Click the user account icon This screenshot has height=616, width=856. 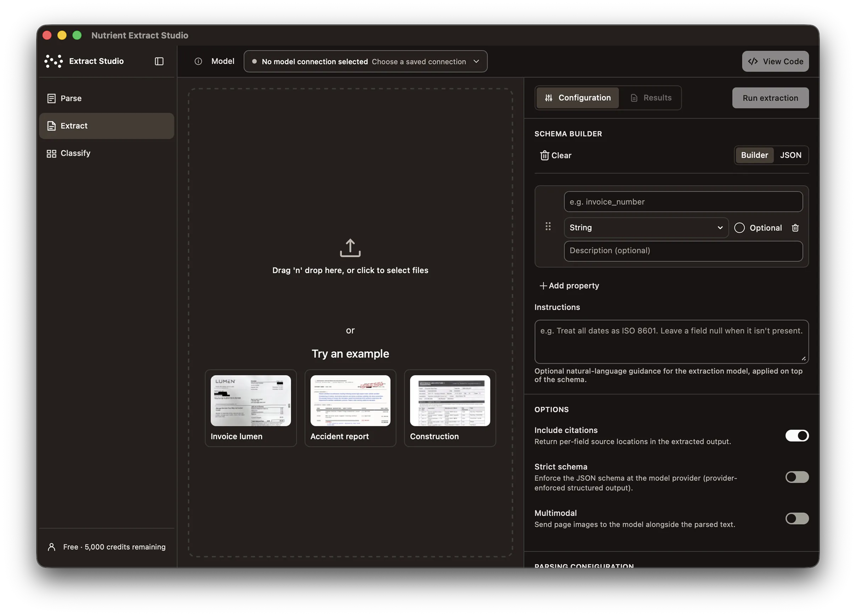52,547
